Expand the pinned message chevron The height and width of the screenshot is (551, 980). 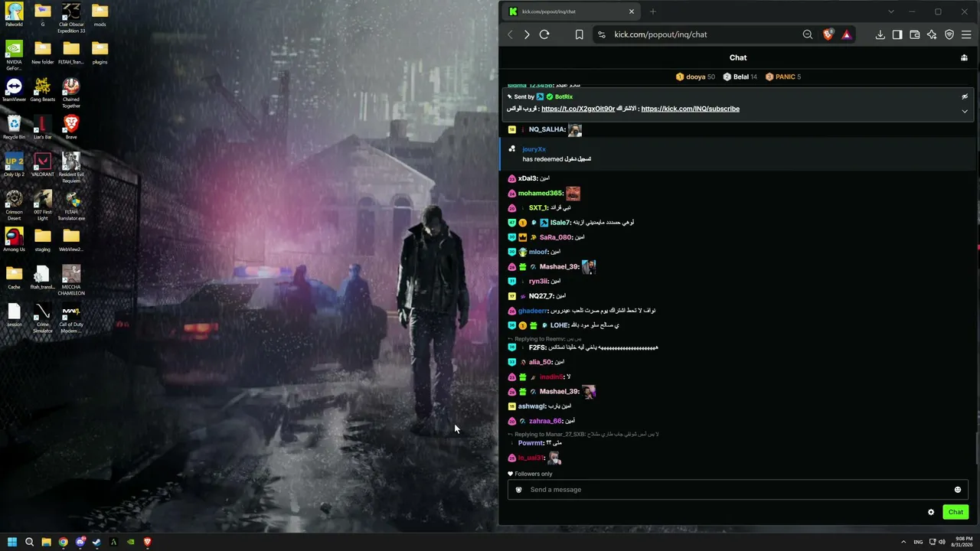965,111
